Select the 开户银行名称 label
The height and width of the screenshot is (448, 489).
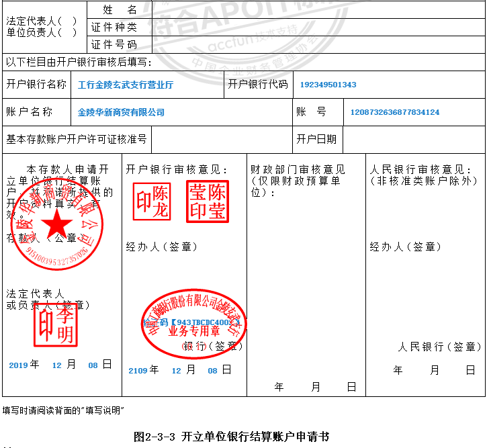pyautogui.click(x=36, y=84)
